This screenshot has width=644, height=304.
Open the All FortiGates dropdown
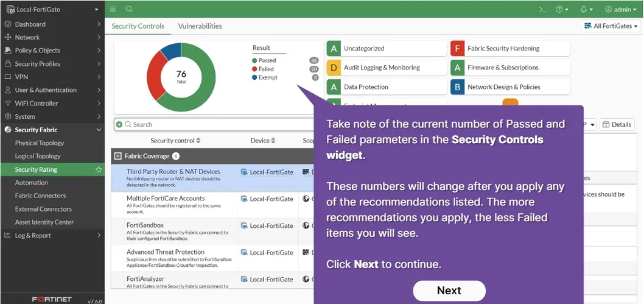(x=611, y=26)
